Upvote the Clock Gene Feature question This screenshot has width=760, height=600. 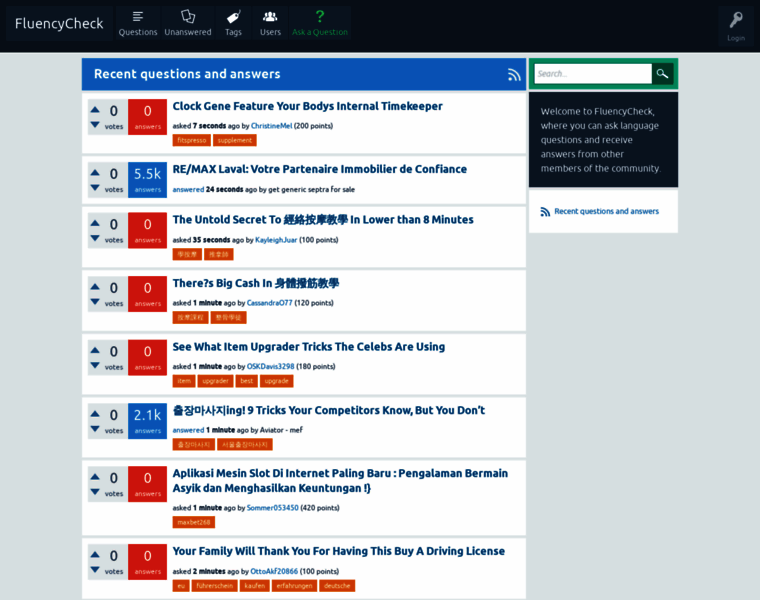(95, 110)
